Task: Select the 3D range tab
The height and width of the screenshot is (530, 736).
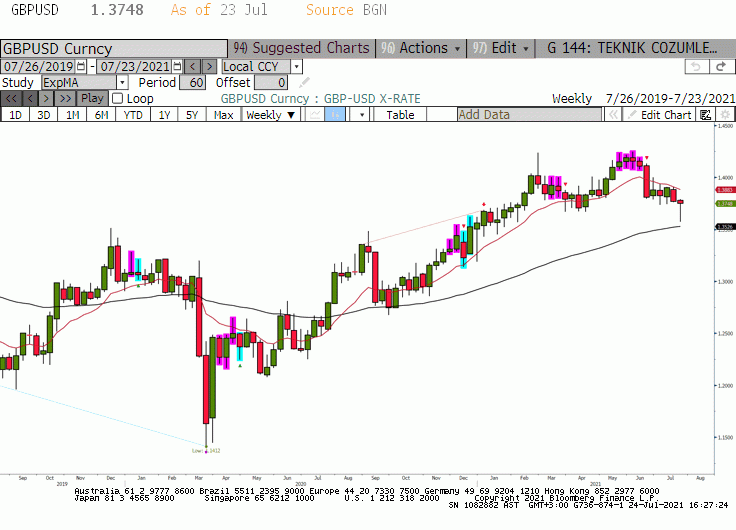Action: pos(44,115)
